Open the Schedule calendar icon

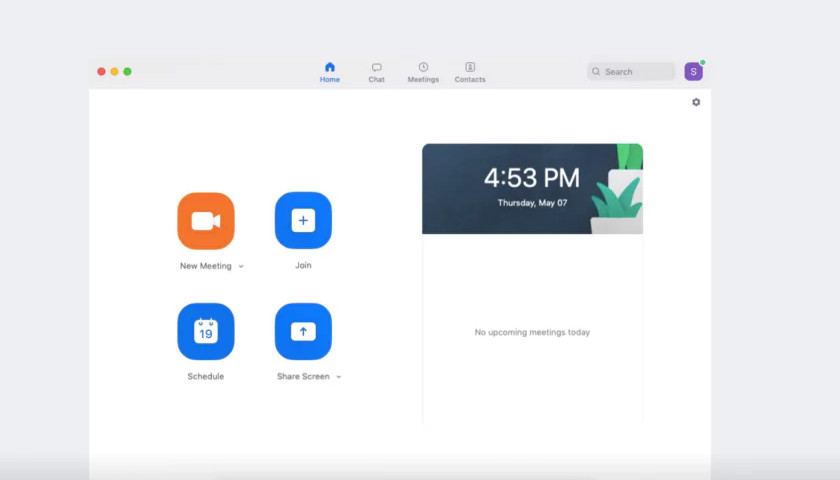206,332
